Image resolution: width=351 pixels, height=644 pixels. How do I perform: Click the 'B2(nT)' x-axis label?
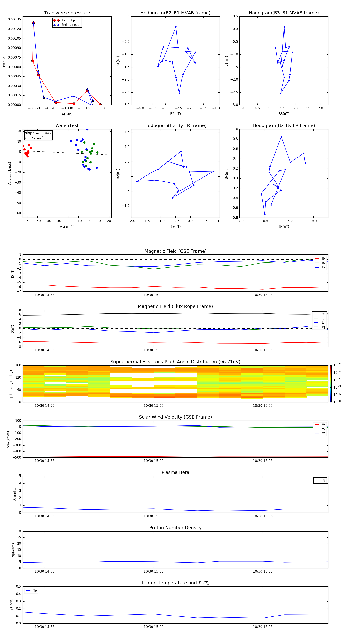pos(175,114)
